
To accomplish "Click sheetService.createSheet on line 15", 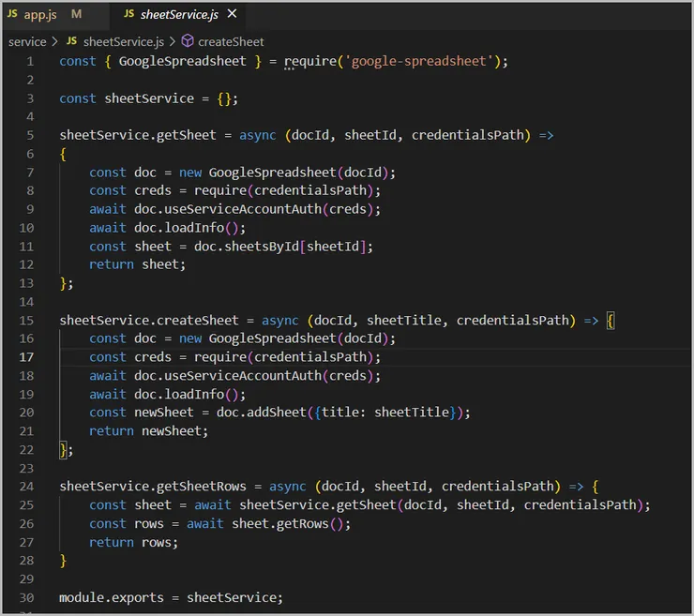I will point(149,321).
